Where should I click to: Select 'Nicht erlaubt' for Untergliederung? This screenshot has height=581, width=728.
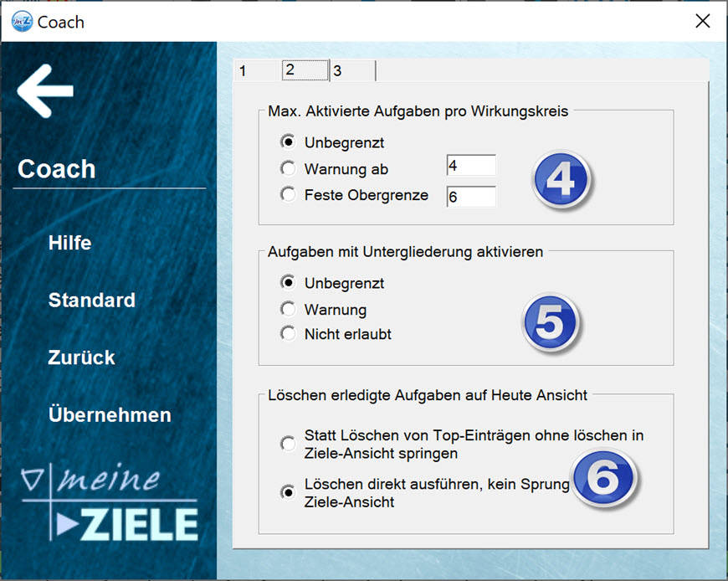point(289,334)
